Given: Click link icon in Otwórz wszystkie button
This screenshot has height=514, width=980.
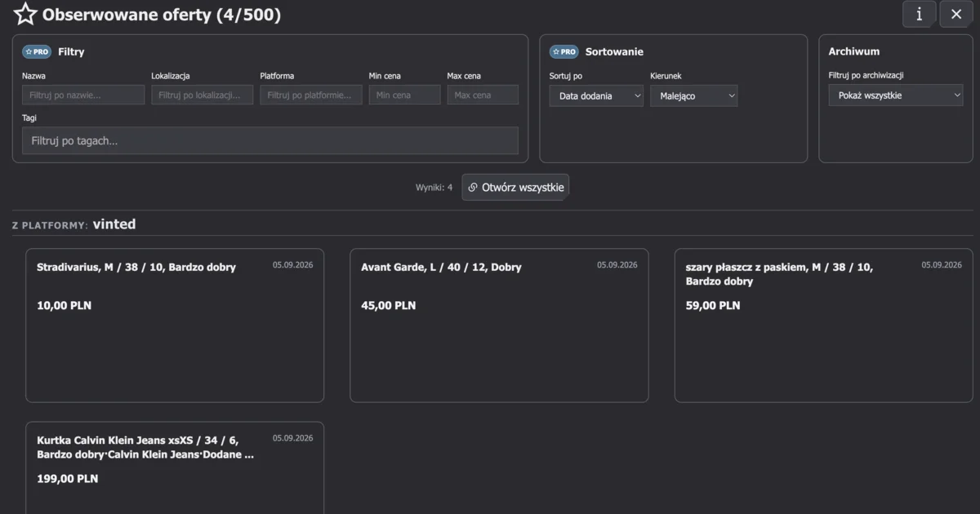Looking at the screenshot, I should pyautogui.click(x=473, y=188).
